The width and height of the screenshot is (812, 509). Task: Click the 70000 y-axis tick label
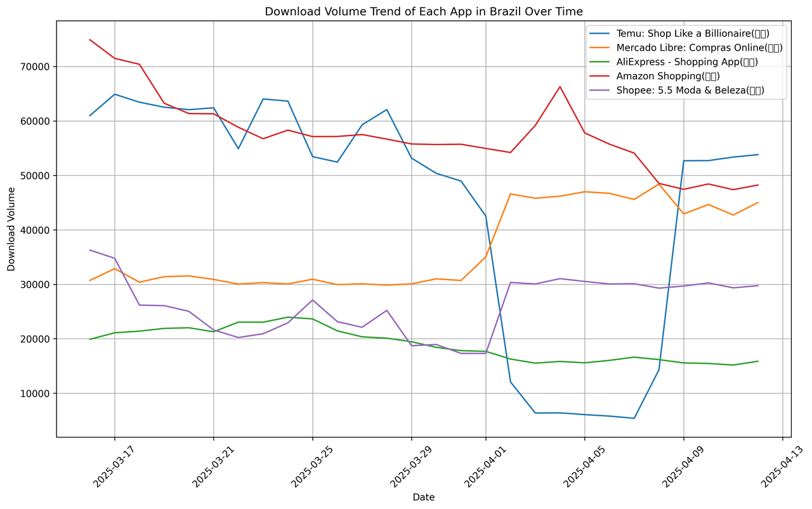[37, 67]
